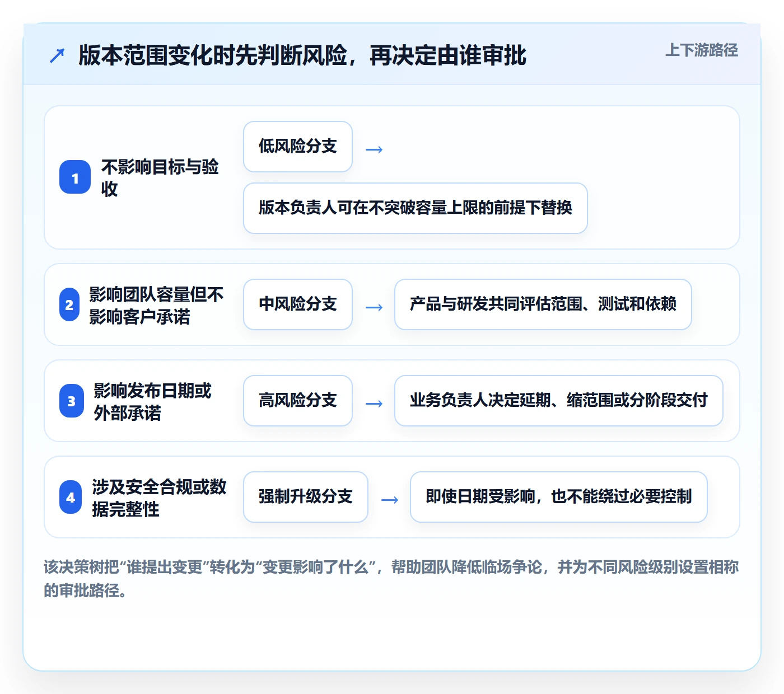The image size is (784, 694).
Task: Click the number 1 step badge
Action: coord(75,177)
